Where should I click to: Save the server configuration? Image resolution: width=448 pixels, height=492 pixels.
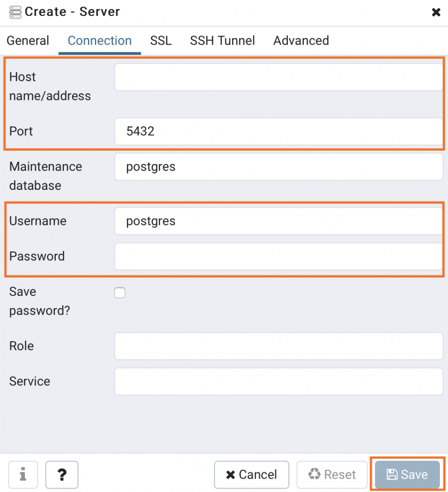point(407,474)
